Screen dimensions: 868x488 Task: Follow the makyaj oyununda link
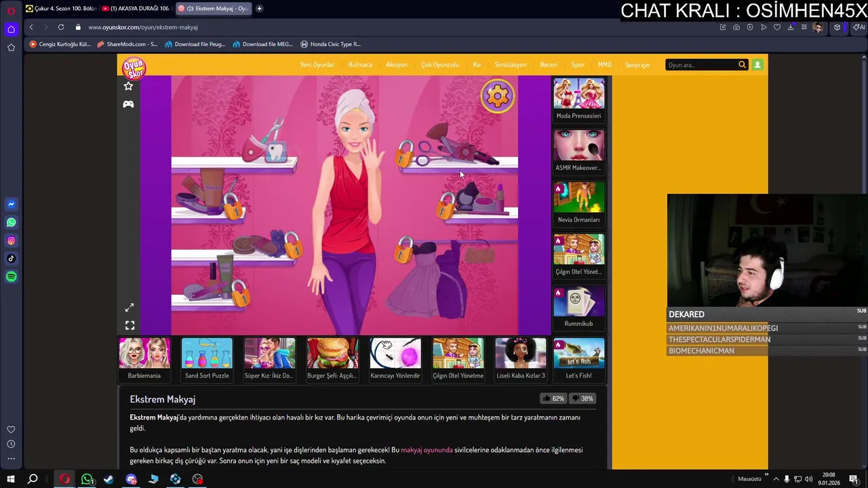(x=427, y=450)
